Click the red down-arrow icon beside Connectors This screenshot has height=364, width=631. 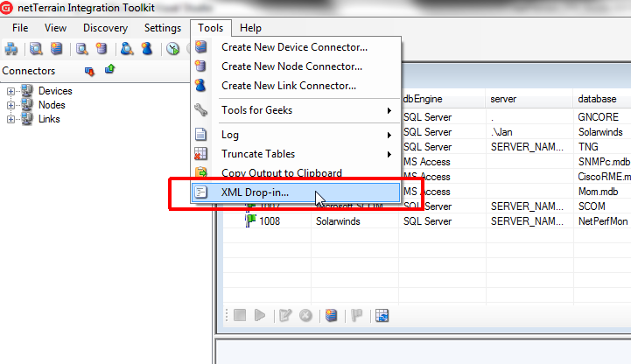pos(89,71)
